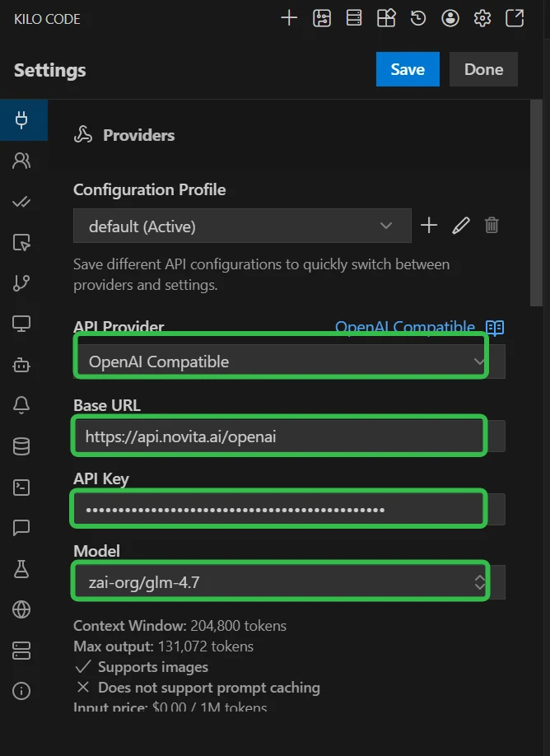Open the Auto-Approve double-check sidebar section

[x=21, y=202]
